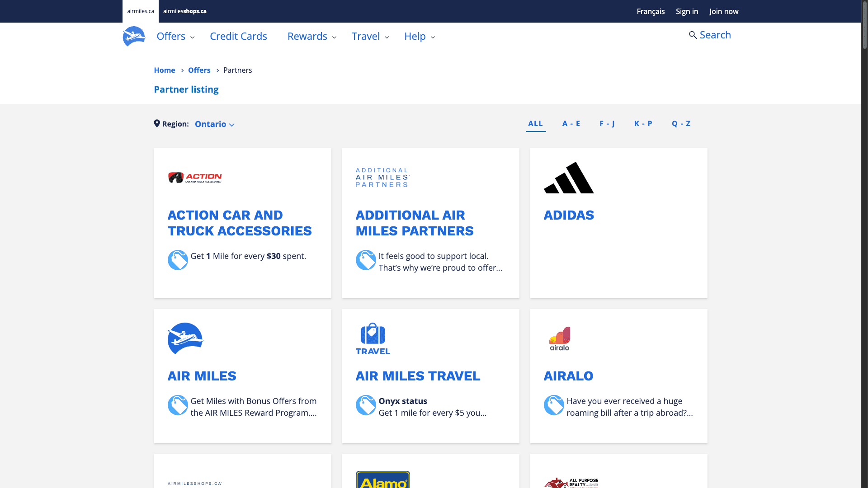868x488 pixels.
Task: Click offer tag icon in Airalo card
Action: (554, 405)
